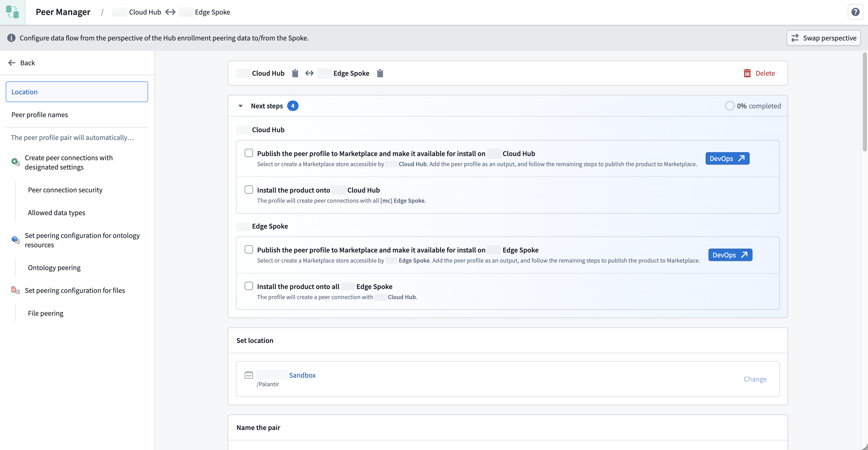Copy Cloud Hub name with clipboard icon

295,73
